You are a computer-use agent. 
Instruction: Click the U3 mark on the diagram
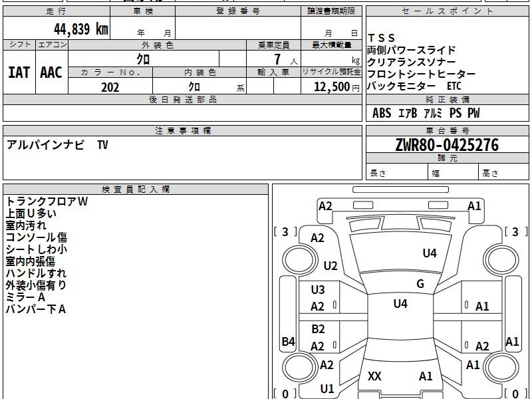(x=318, y=290)
